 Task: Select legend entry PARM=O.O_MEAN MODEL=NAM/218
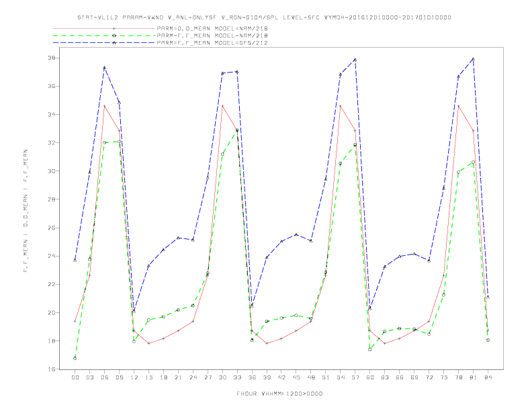click(x=212, y=28)
